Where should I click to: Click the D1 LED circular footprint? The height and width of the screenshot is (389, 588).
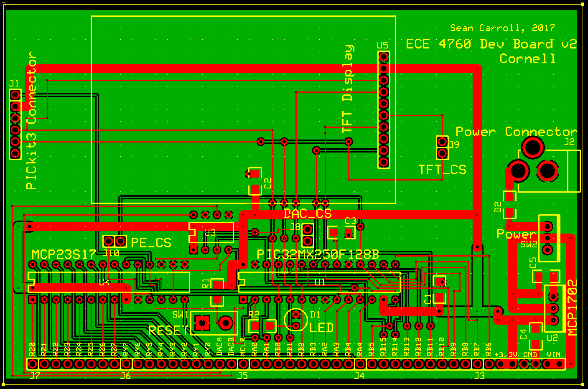click(296, 320)
